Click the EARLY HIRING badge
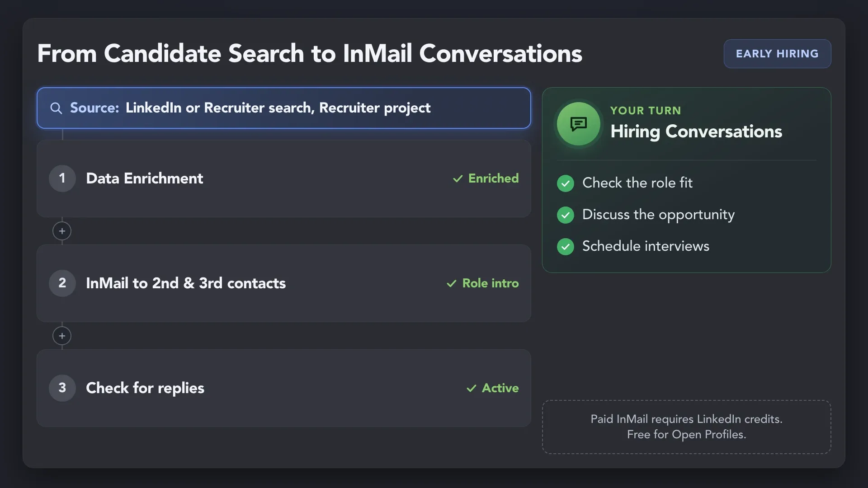This screenshot has height=488, width=868. pyautogui.click(x=777, y=54)
